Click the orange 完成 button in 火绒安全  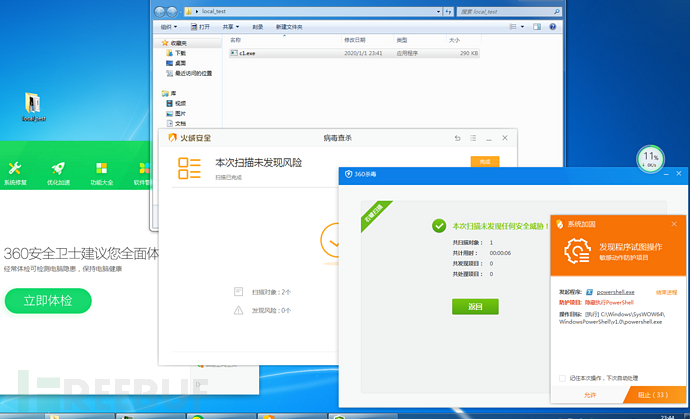[485, 162]
